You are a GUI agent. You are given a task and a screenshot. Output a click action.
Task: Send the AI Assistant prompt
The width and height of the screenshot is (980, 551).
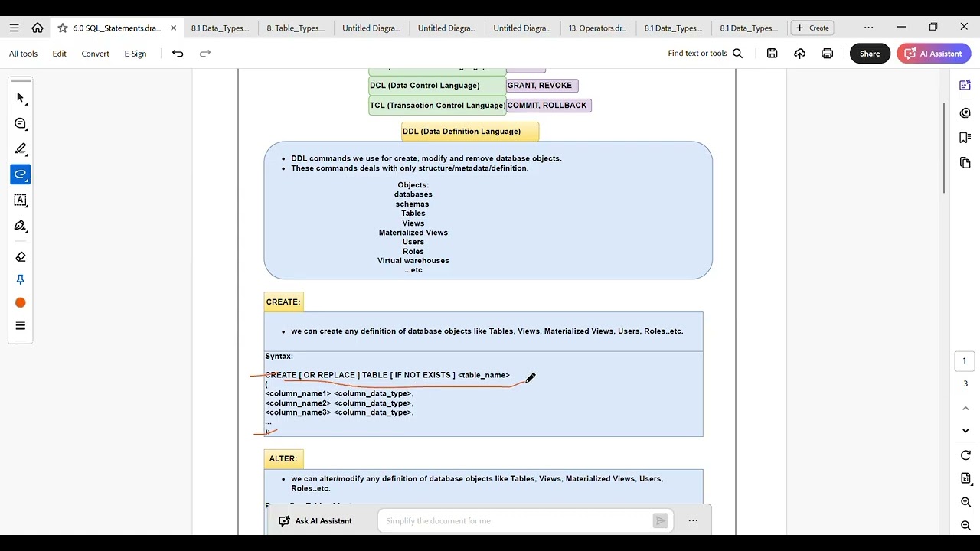click(660, 521)
